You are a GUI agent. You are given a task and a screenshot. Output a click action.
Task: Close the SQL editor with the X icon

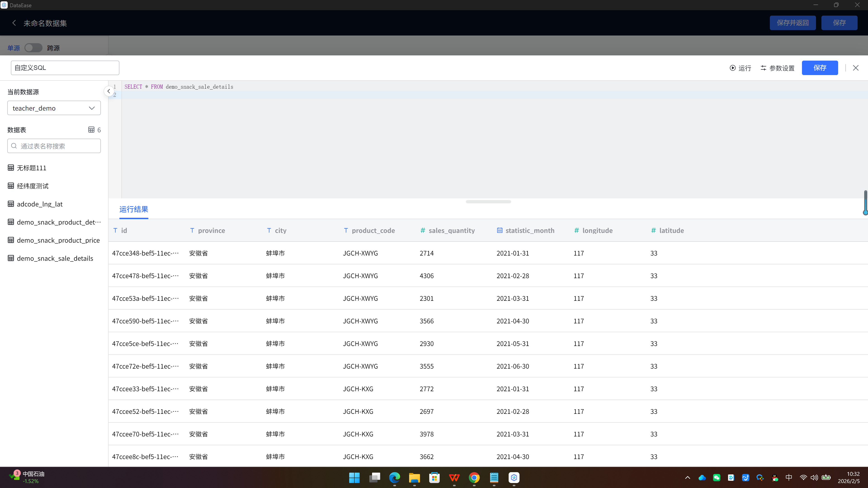(x=856, y=68)
